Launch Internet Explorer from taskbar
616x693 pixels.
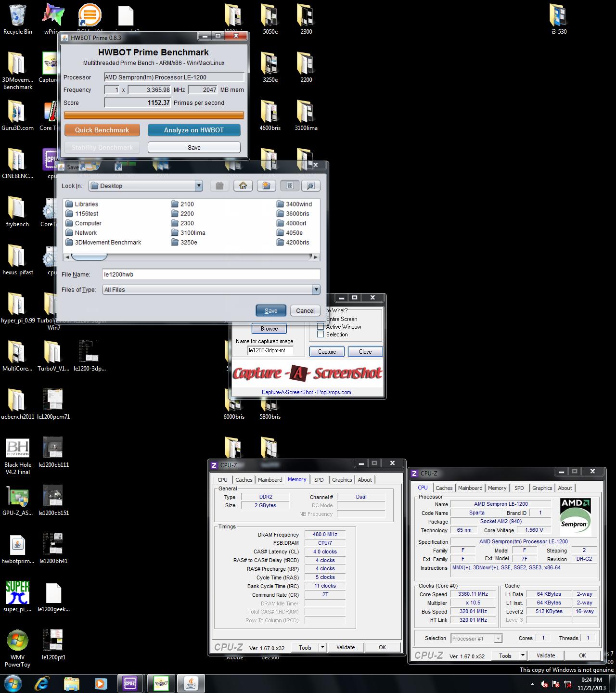(x=42, y=683)
